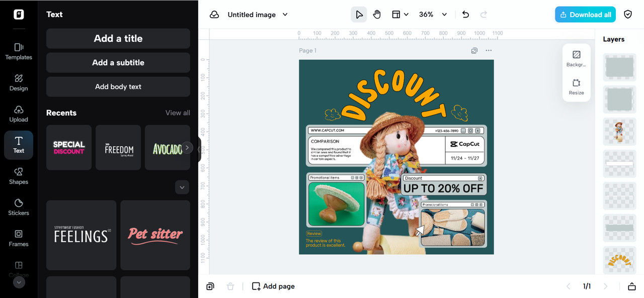This screenshot has width=644, height=298.
Task: Collapse the left text panel
Action: pyautogui.click(x=199, y=149)
